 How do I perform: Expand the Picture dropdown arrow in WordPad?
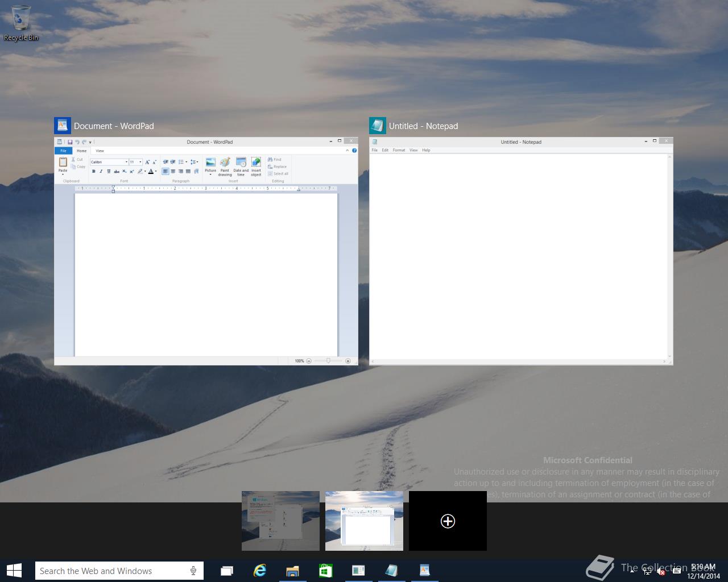click(x=210, y=175)
